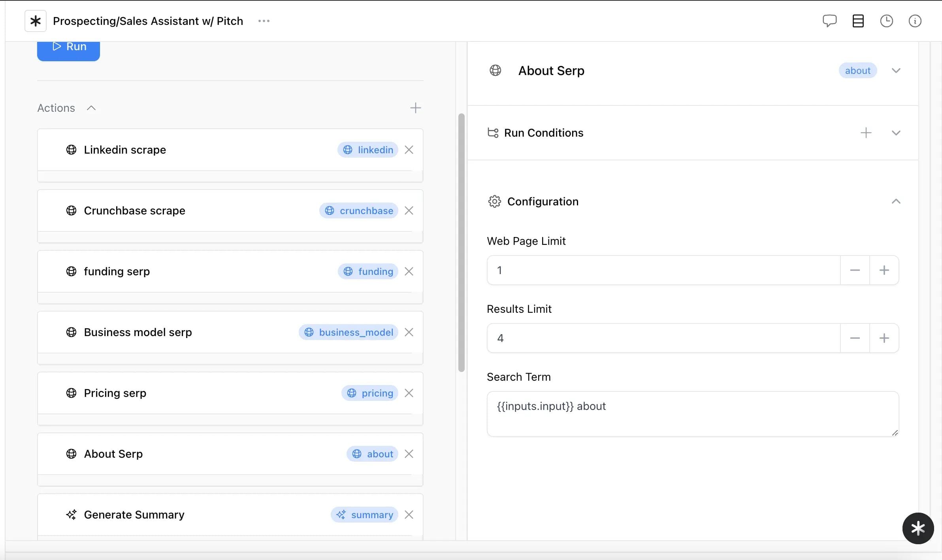Decrease the Results Limit value

(x=855, y=338)
